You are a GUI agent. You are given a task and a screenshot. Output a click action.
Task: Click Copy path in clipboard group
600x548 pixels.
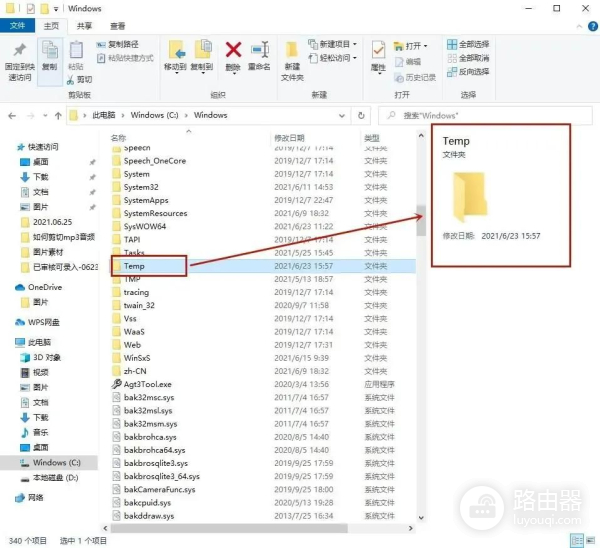coord(117,44)
